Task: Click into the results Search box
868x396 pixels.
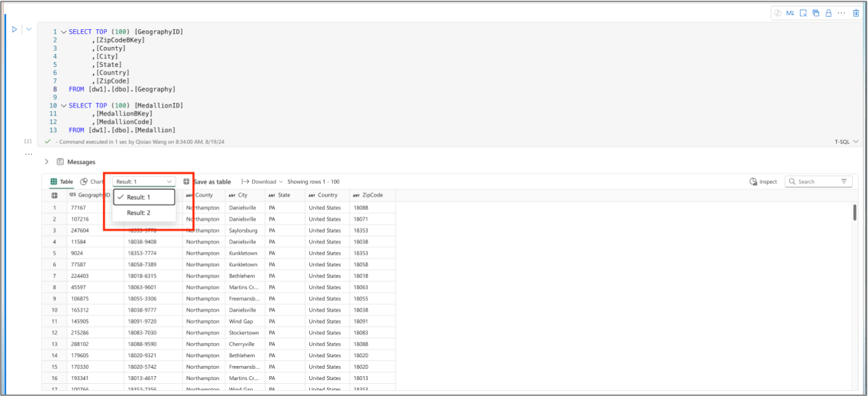Action: tap(818, 181)
